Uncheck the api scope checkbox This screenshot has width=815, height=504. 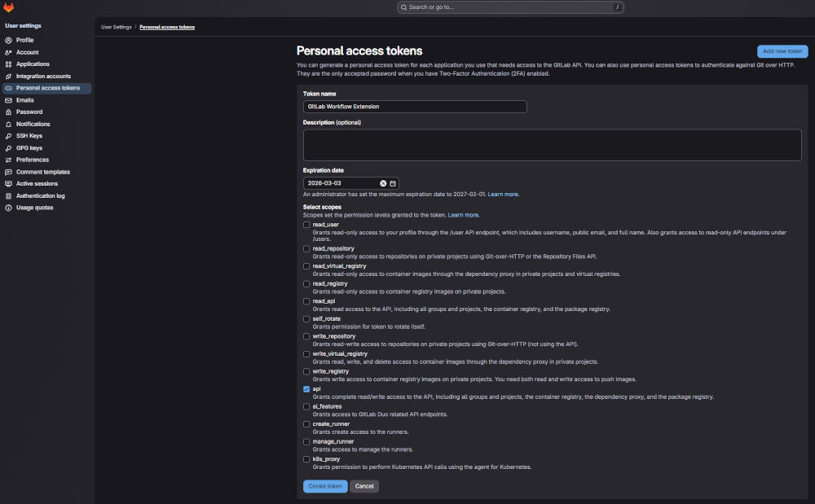(x=306, y=389)
